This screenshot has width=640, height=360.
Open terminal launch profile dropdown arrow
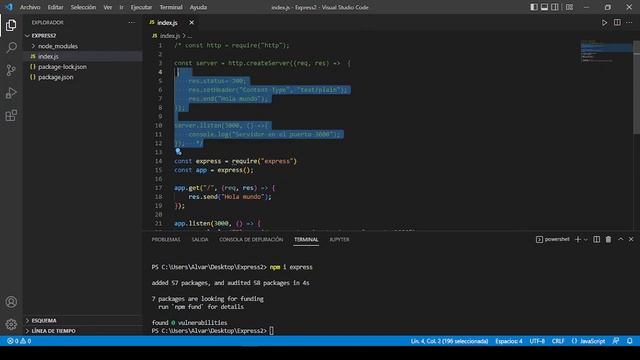(x=586, y=240)
